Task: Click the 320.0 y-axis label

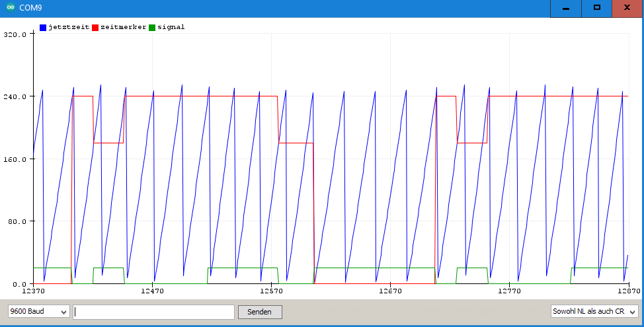Action: click(15, 34)
